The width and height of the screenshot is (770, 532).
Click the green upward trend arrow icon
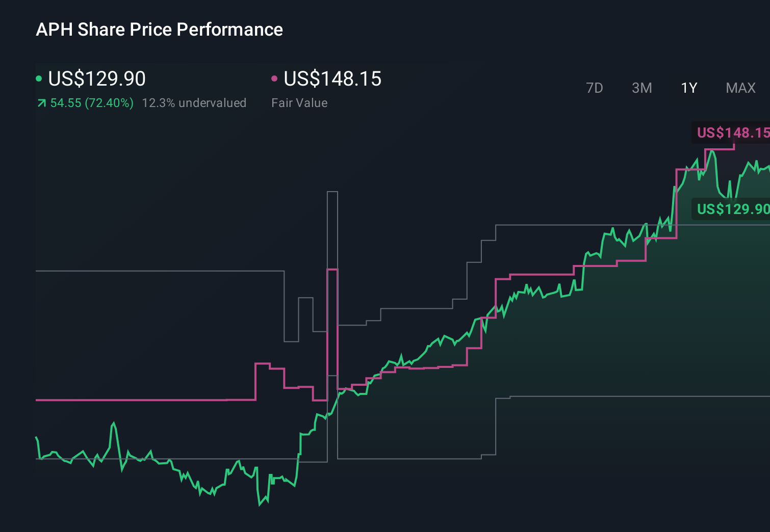[x=42, y=103]
